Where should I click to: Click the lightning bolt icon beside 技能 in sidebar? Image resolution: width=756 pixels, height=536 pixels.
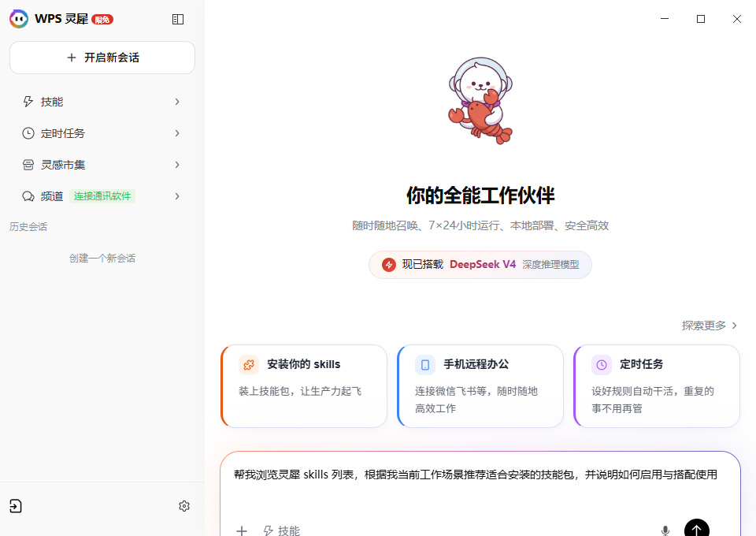pos(28,102)
